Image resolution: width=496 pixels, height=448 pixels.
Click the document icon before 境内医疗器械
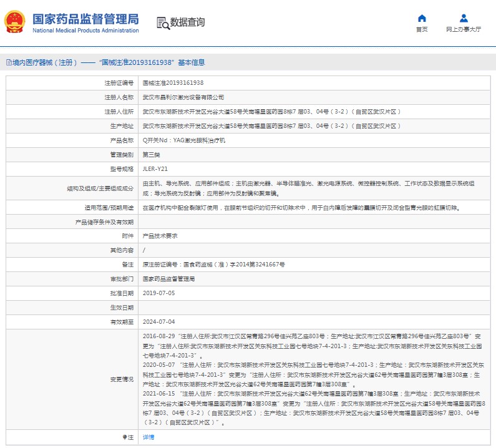pyautogui.click(x=8, y=62)
